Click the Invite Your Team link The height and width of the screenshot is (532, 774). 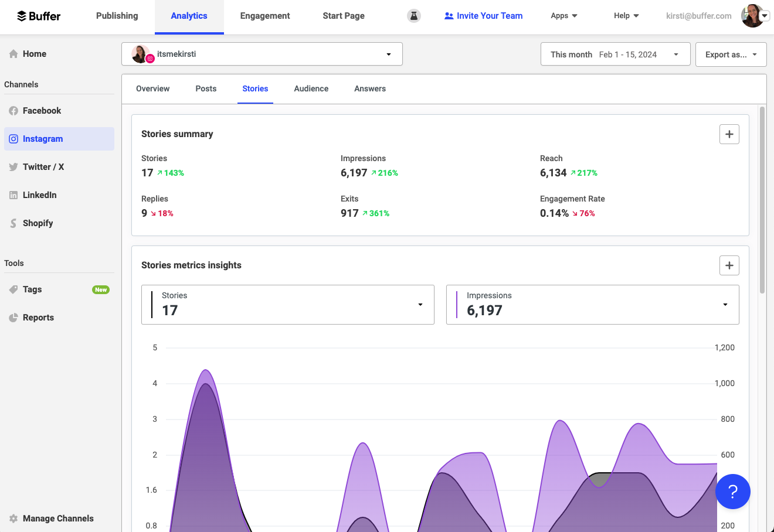pyautogui.click(x=483, y=16)
